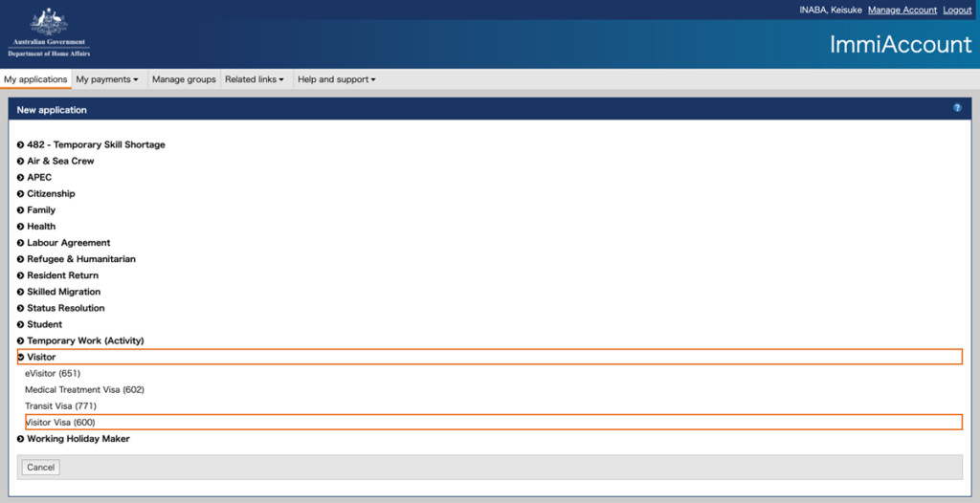Expand Temporary Work (Activity) category

pos(80,340)
